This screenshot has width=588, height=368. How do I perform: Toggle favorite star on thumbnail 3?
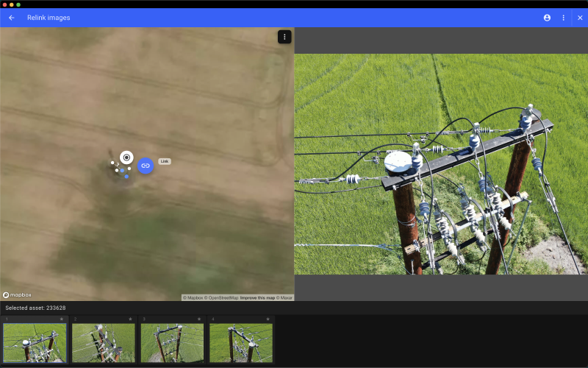tap(199, 319)
